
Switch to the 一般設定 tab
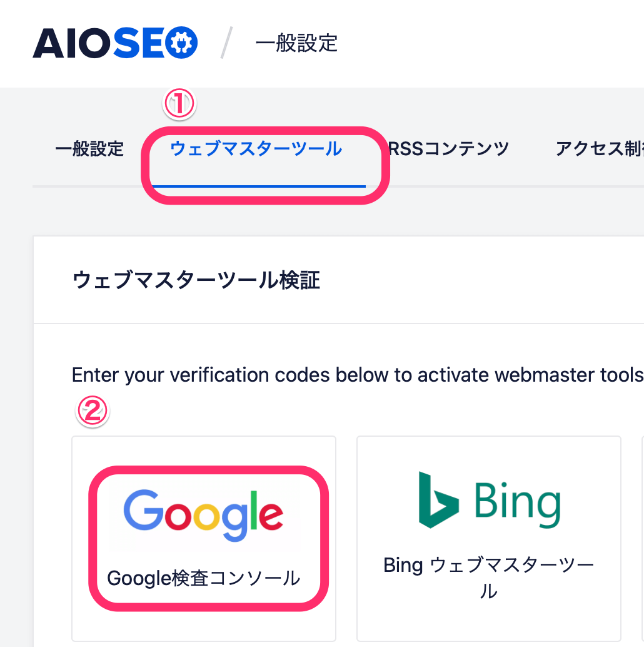pyautogui.click(x=89, y=150)
